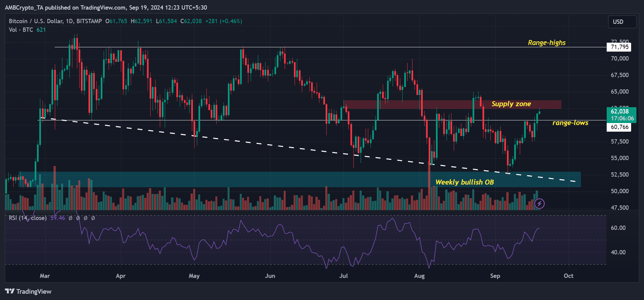Click the 71,795 price label
The image size is (644, 300).
(619, 47)
